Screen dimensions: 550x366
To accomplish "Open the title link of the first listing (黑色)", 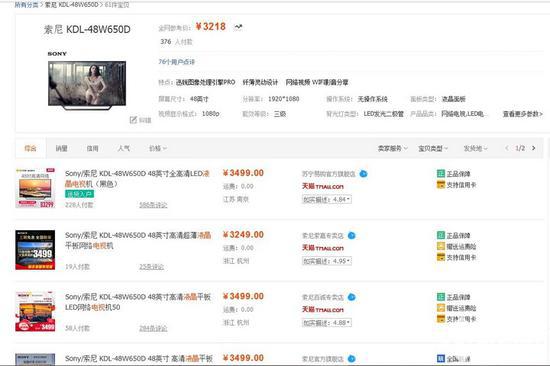I will pyautogui.click(x=137, y=178).
